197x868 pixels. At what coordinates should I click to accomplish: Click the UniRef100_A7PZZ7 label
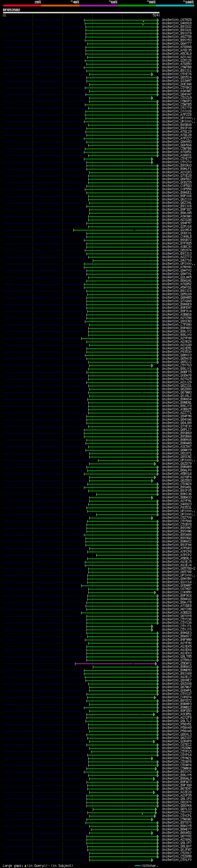[x=177, y=139]
